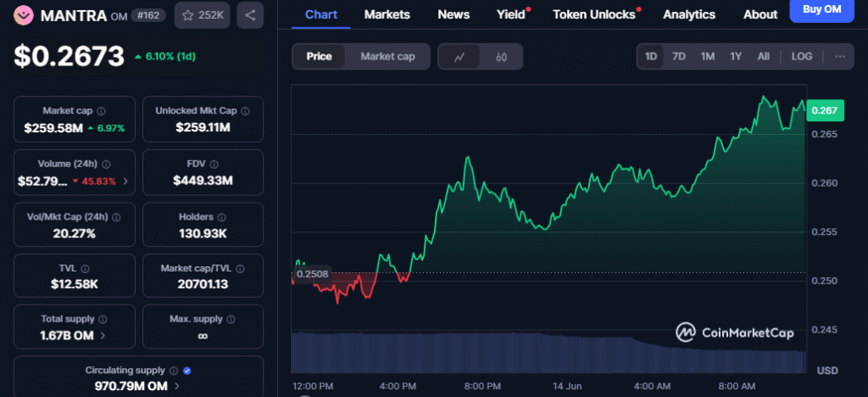Click the 20.27% Vol/Mkt Cap value
Viewport: 868px width, 397px height.
click(75, 233)
